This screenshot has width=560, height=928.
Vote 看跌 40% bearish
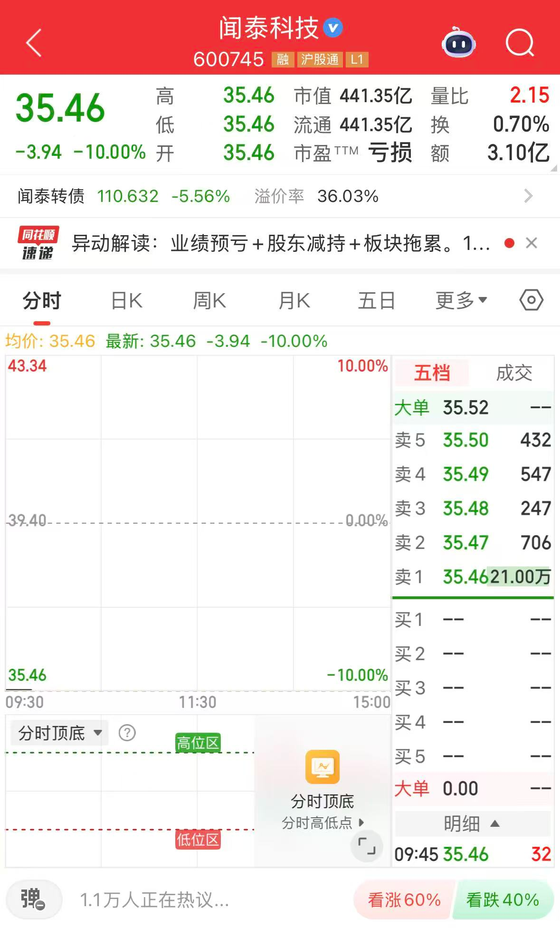coord(503,899)
